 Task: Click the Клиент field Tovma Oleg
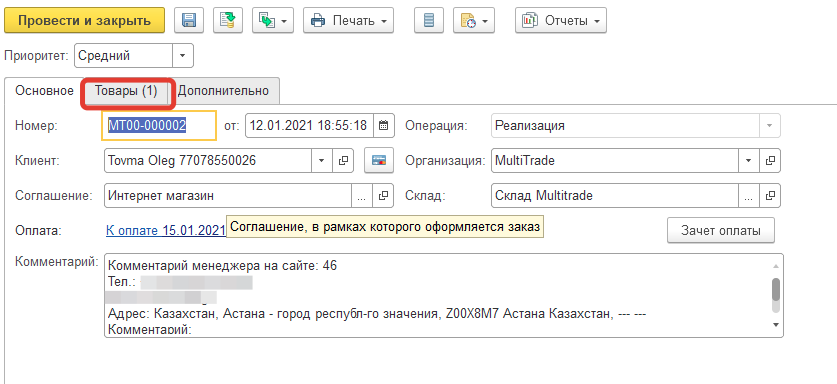pos(208,160)
